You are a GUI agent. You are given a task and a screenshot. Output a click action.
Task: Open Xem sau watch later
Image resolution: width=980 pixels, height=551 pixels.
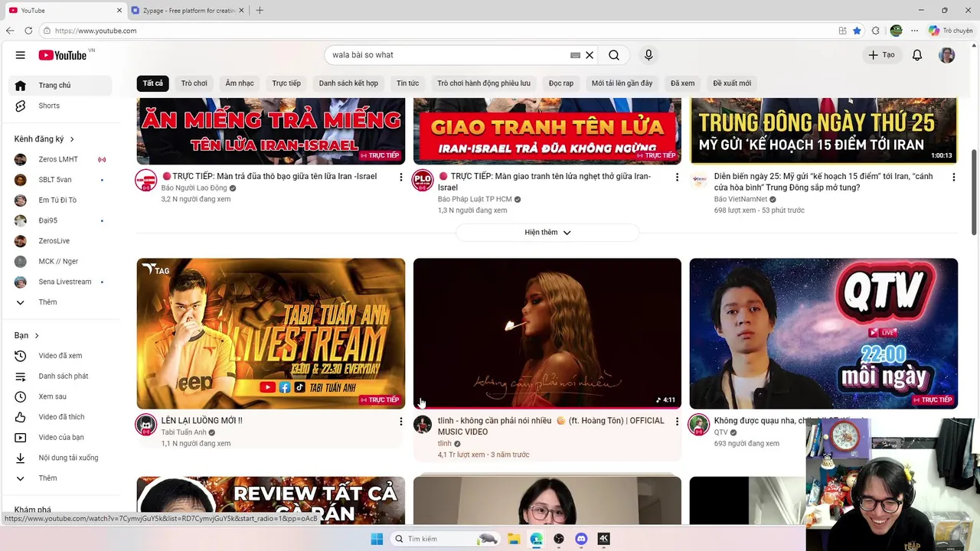tap(60, 396)
